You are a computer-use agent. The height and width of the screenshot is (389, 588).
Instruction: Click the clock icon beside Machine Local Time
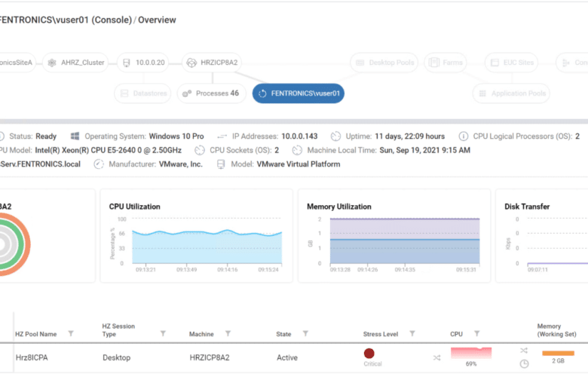[x=297, y=151]
